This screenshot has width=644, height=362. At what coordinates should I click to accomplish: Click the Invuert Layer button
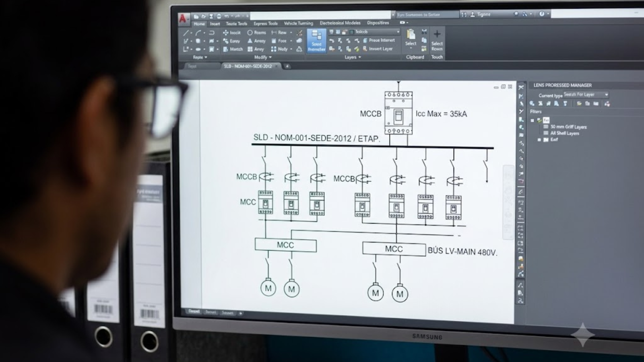tap(378, 49)
